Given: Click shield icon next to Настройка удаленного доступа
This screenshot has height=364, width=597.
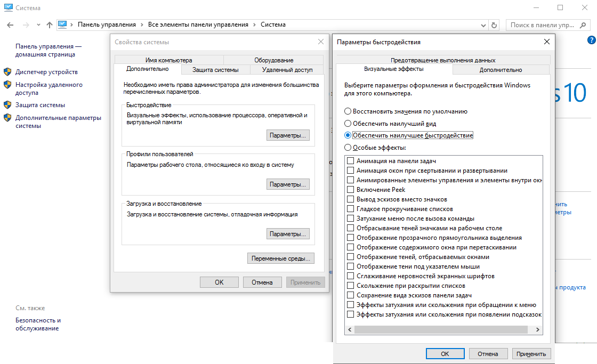Looking at the screenshot, I should pyautogui.click(x=7, y=85).
